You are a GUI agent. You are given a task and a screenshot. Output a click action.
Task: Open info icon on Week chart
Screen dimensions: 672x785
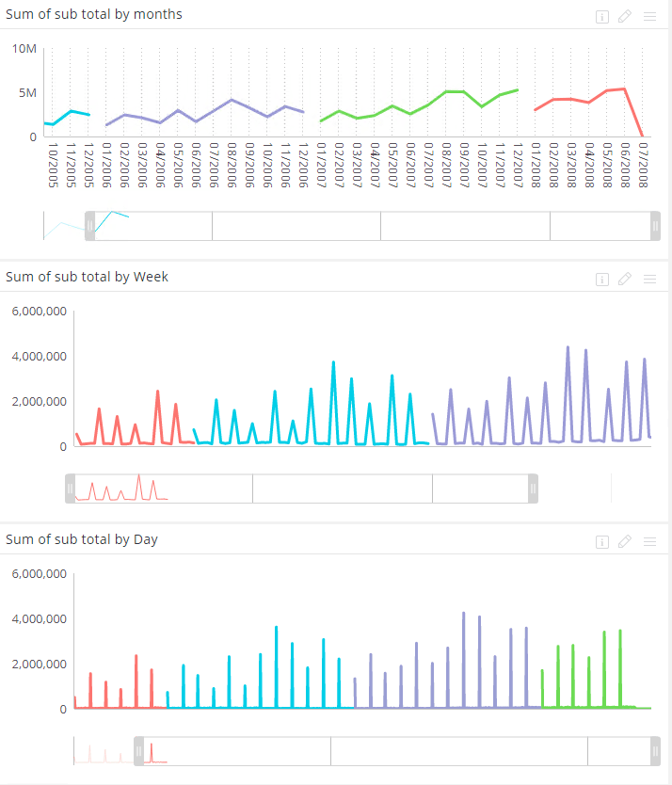coord(602,279)
